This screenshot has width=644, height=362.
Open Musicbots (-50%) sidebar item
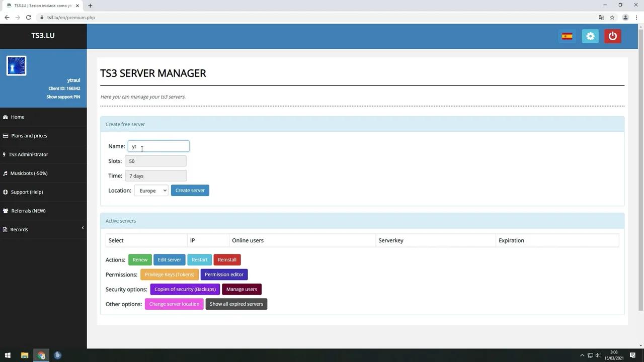click(29, 173)
